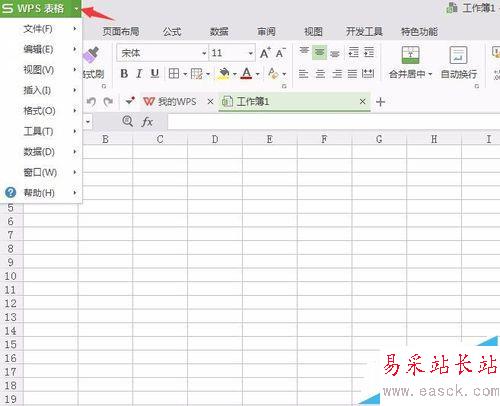Open the 插入(I) menu entry

point(41,90)
